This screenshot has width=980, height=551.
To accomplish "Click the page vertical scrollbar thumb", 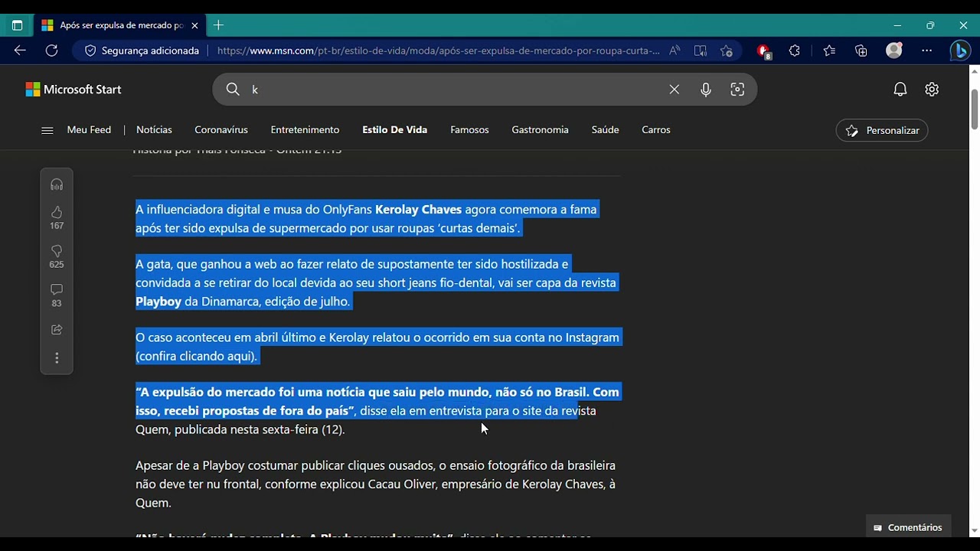I will click(974, 110).
